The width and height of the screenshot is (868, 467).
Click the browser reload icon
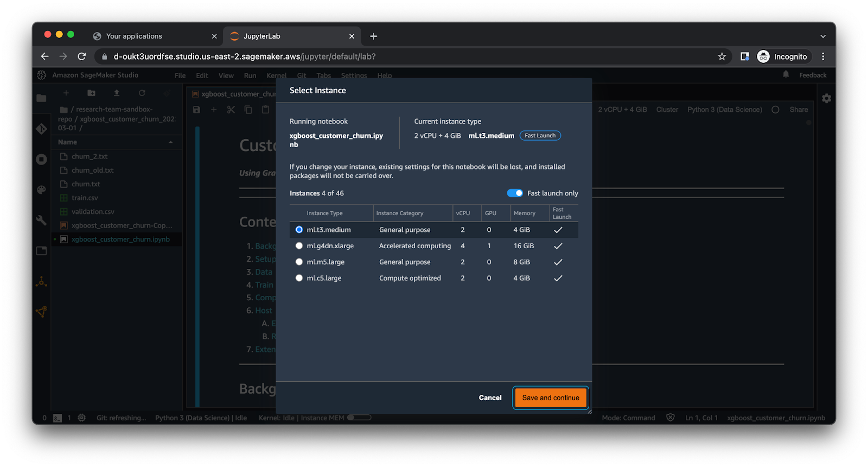[x=82, y=56]
